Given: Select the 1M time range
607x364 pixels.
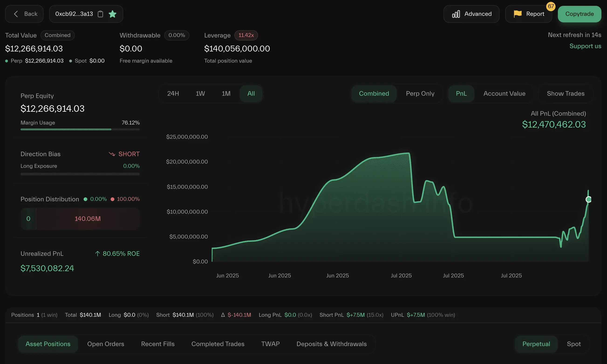Looking at the screenshot, I should point(226,94).
